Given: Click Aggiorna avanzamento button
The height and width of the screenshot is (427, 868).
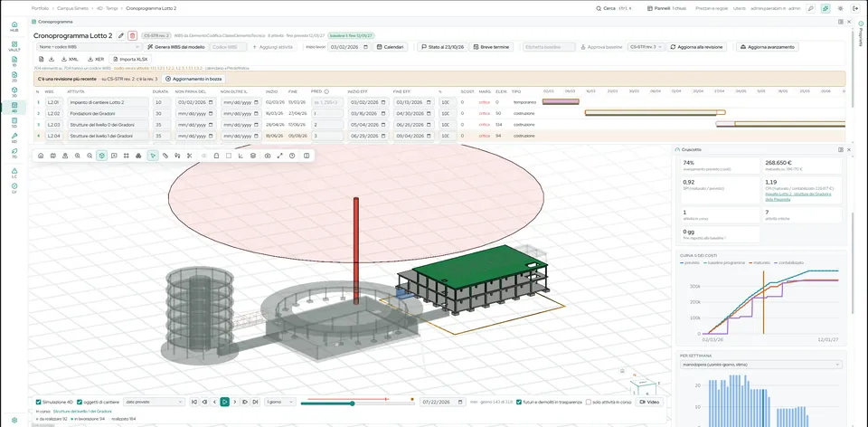Looking at the screenshot, I should click(768, 47).
